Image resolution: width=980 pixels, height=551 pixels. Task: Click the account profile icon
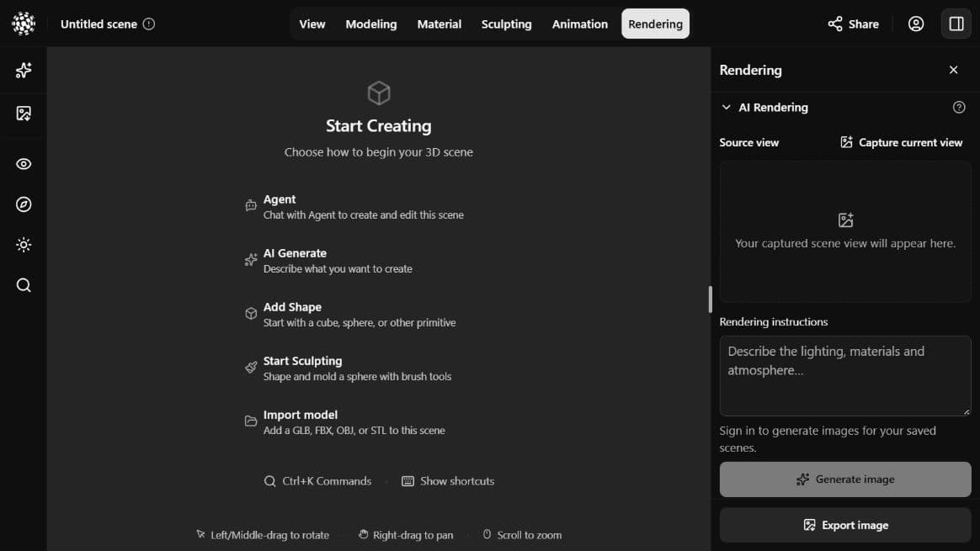[916, 24]
